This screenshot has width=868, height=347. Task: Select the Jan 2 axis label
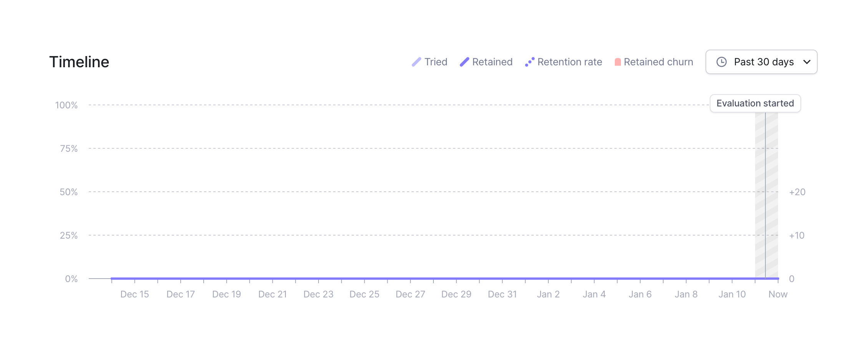[548, 294]
